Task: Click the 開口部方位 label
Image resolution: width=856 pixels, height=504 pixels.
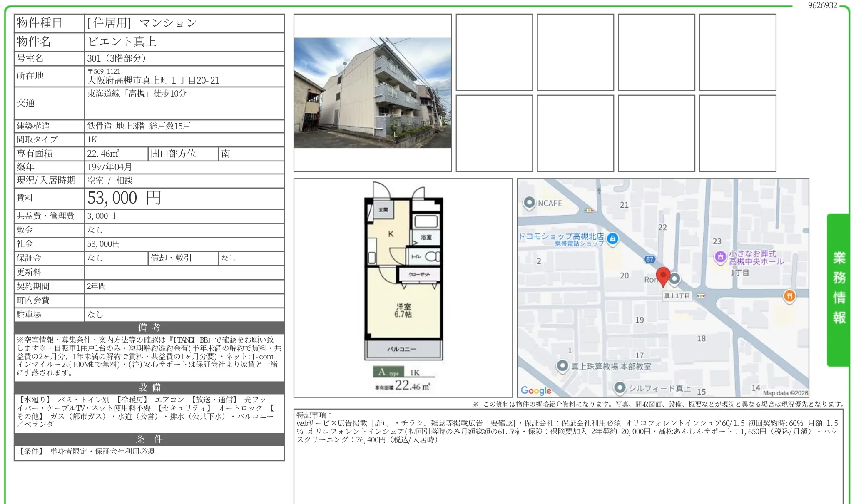Action: (x=184, y=154)
